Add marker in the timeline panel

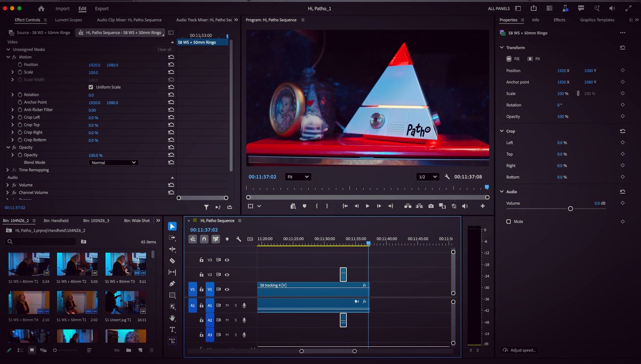click(227, 239)
